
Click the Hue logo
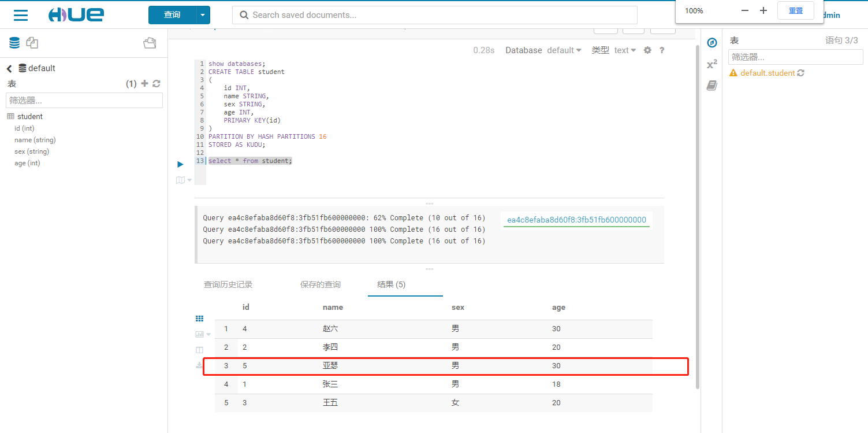pyautogui.click(x=76, y=15)
